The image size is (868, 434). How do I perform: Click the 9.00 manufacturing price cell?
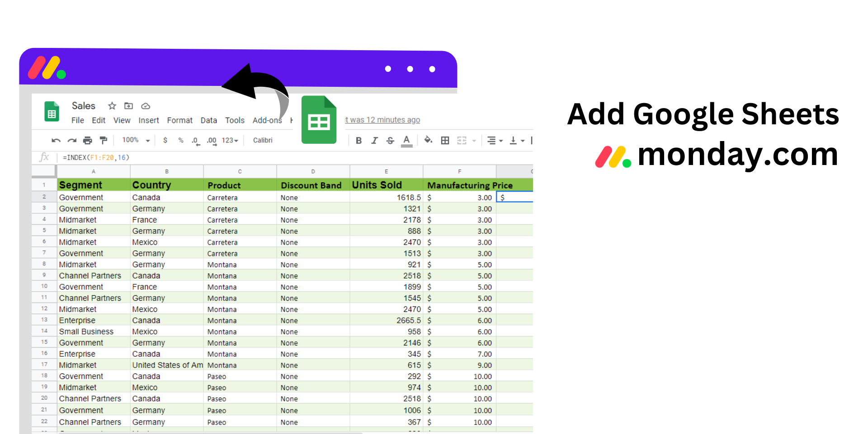(x=460, y=365)
